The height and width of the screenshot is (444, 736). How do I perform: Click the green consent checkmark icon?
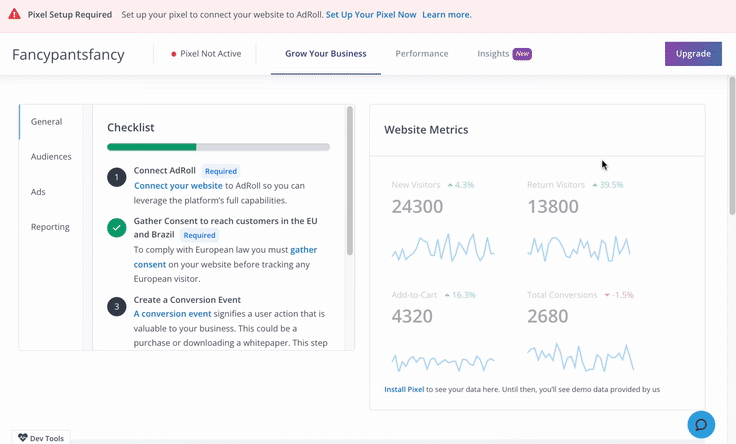tap(117, 228)
